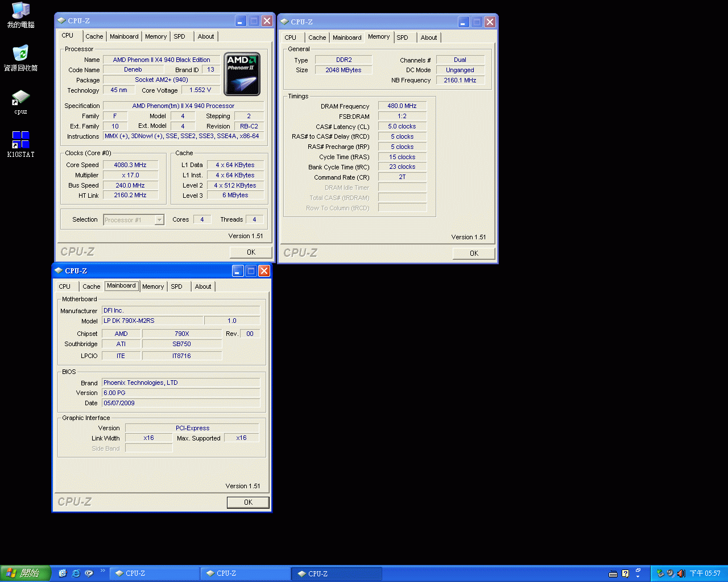Switch to the first CPU-Z taskbar button
This screenshot has height=582, width=728.
[x=155, y=573]
